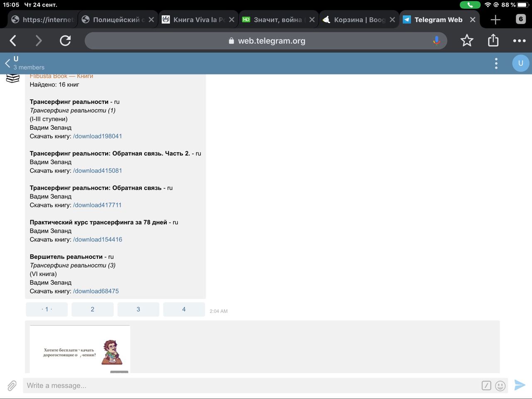The width and height of the screenshot is (532, 399).
Task: Switch to the https://internet tab
Action: pos(42,20)
